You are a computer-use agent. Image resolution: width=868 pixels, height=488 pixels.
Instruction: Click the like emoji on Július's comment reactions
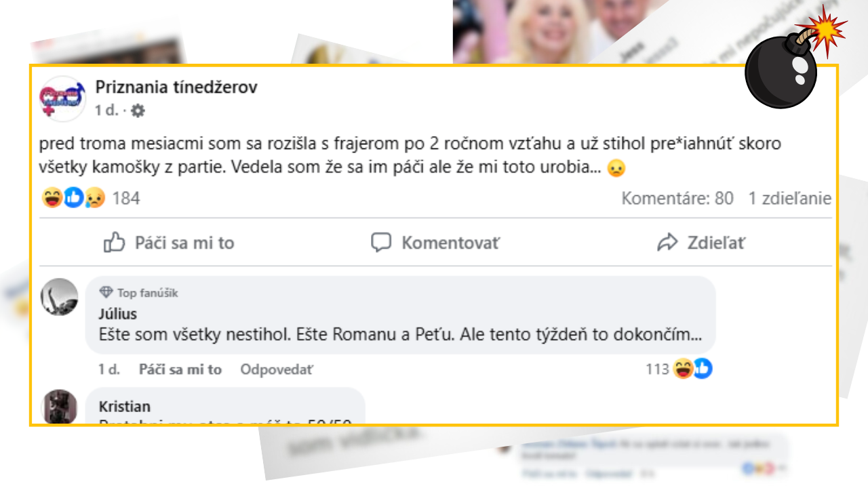point(701,369)
